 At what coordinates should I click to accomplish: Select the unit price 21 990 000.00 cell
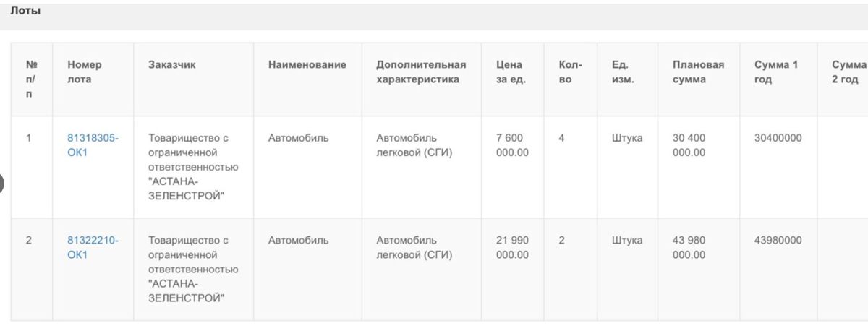[x=512, y=247]
